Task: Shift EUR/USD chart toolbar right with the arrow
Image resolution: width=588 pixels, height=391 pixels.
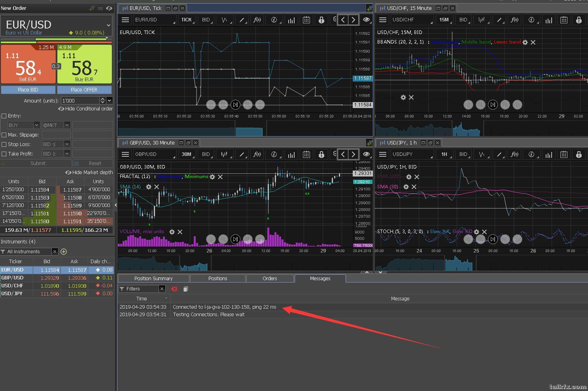Action: click(x=354, y=20)
